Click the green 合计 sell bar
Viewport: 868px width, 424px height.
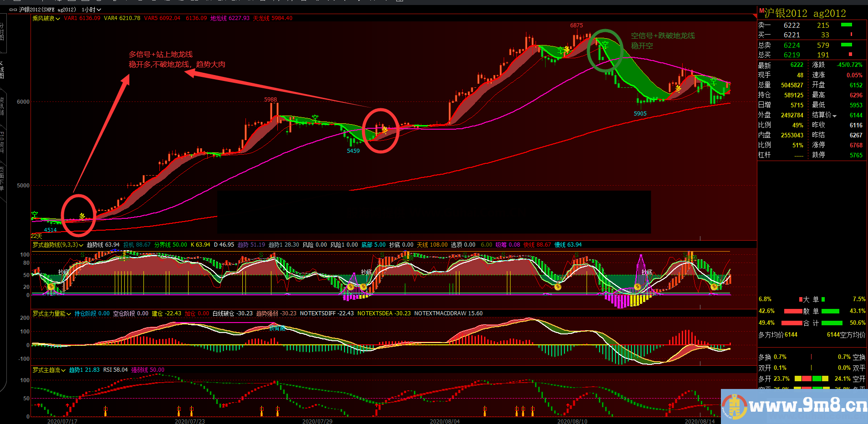coord(832,323)
